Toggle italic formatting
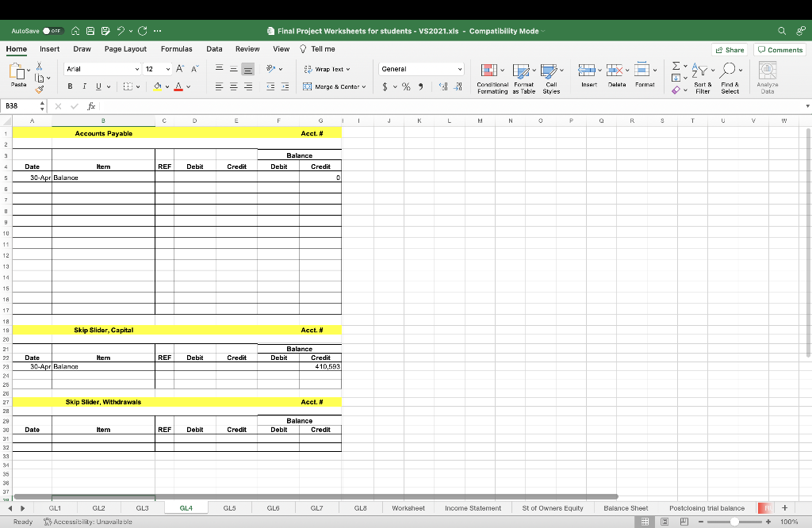812x528 pixels. pos(84,86)
